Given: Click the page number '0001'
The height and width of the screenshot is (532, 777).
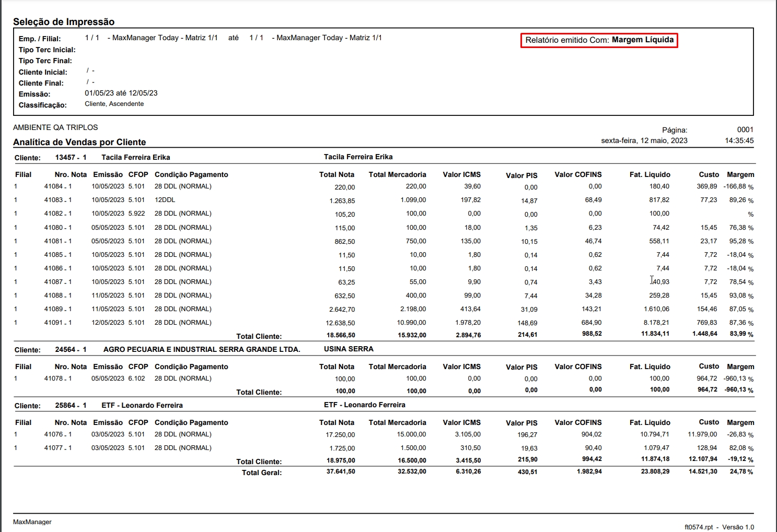Looking at the screenshot, I should click(745, 129).
